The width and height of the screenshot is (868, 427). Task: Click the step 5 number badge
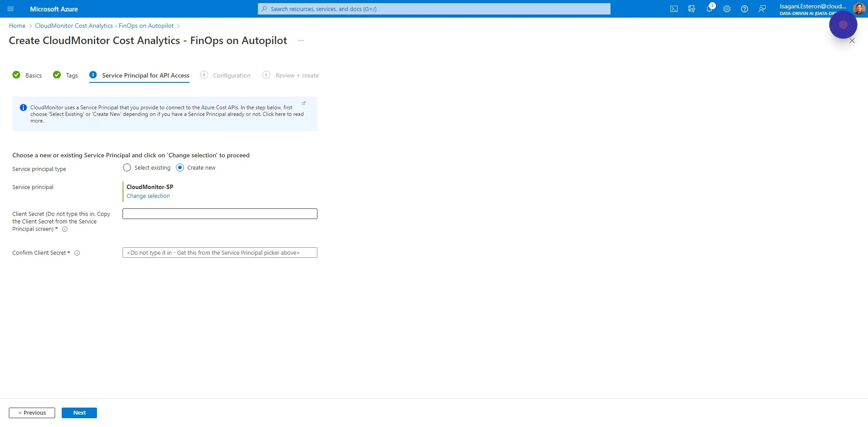(x=266, y=75)
